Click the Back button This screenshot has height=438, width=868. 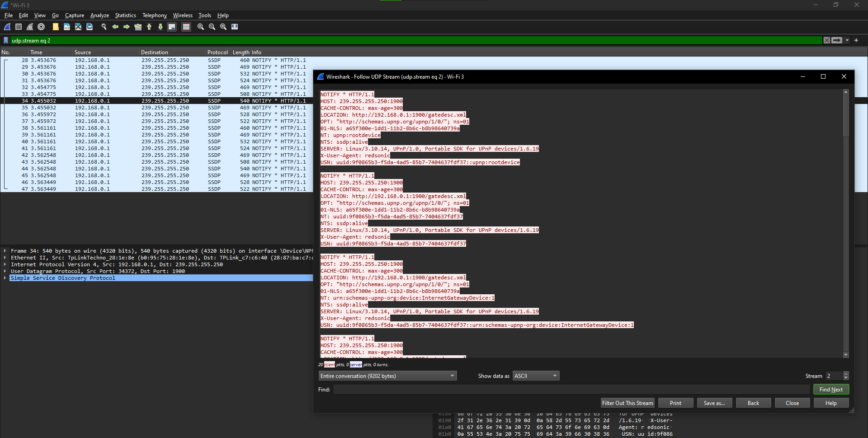pyautogui.click(x=753, y=403)
